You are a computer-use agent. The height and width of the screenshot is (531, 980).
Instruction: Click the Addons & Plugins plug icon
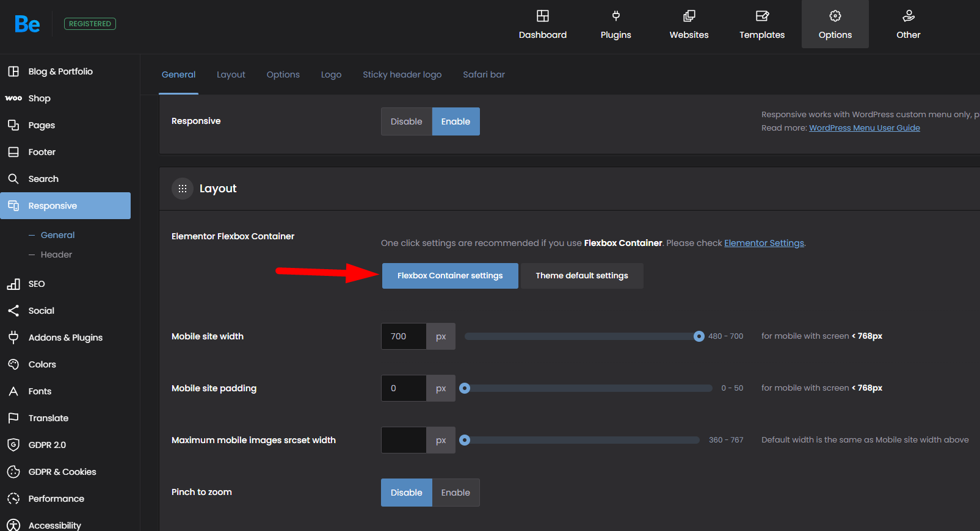point(13,338)
